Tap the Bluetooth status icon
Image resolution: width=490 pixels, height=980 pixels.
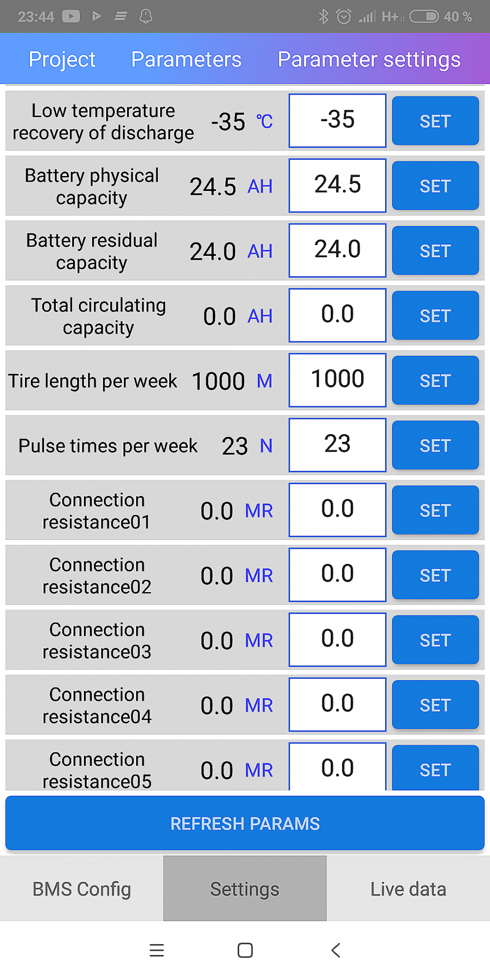click(x=323, y=17)
